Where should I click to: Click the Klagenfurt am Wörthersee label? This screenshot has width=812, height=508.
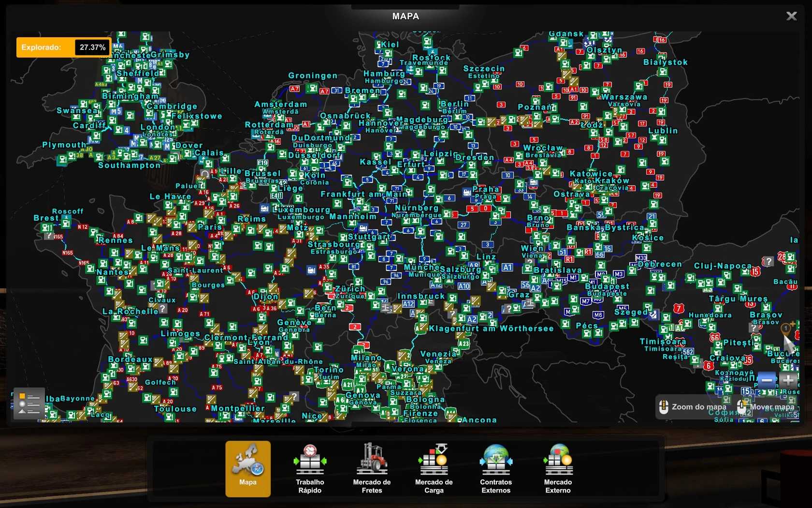[491, 329]
